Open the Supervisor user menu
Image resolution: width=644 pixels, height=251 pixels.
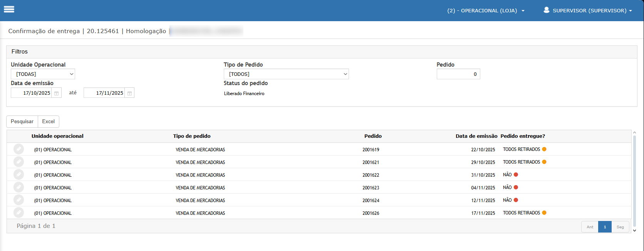pyautogui.click(x=588, y=10)
